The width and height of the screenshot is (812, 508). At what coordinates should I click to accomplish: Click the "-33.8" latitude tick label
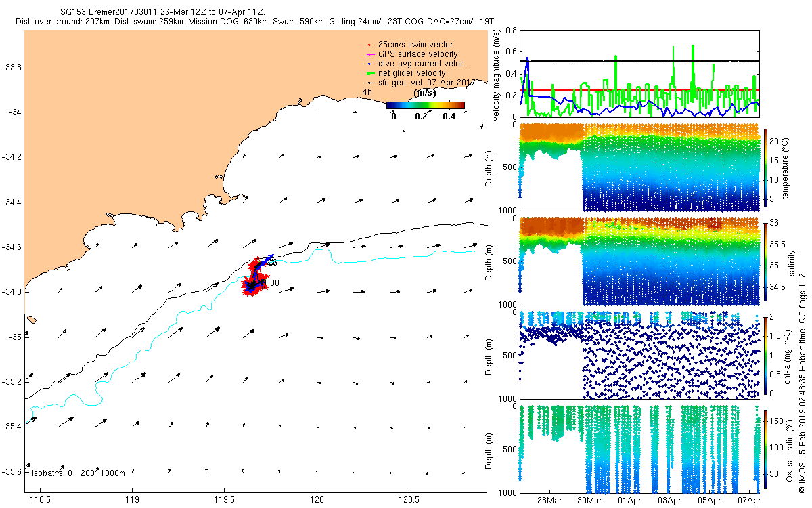[11, 68]
